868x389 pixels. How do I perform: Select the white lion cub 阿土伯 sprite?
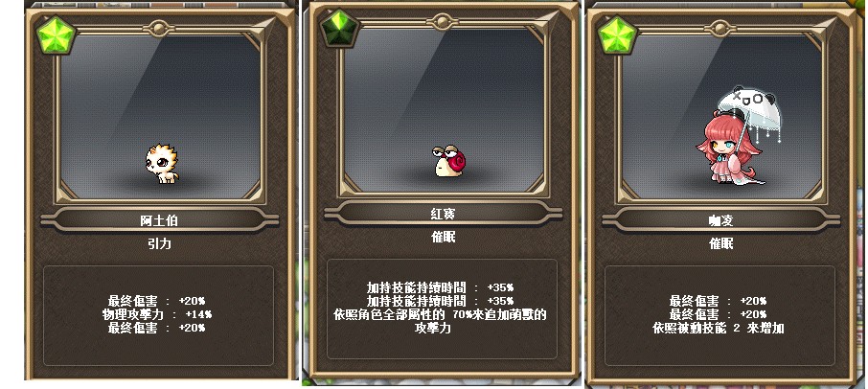(162, 164)
